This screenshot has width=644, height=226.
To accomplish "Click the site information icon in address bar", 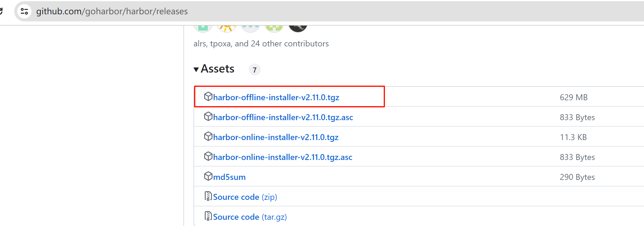I will click(24, 12).
